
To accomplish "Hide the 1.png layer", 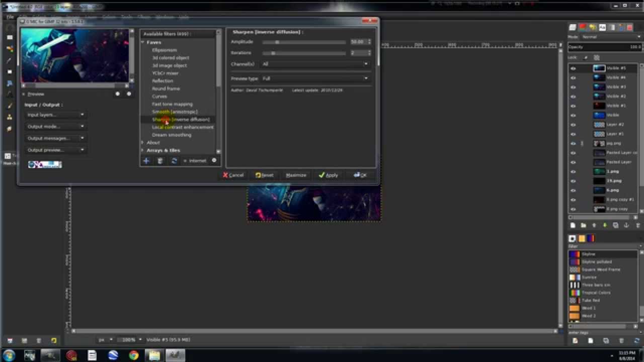I will coord(573,171).
